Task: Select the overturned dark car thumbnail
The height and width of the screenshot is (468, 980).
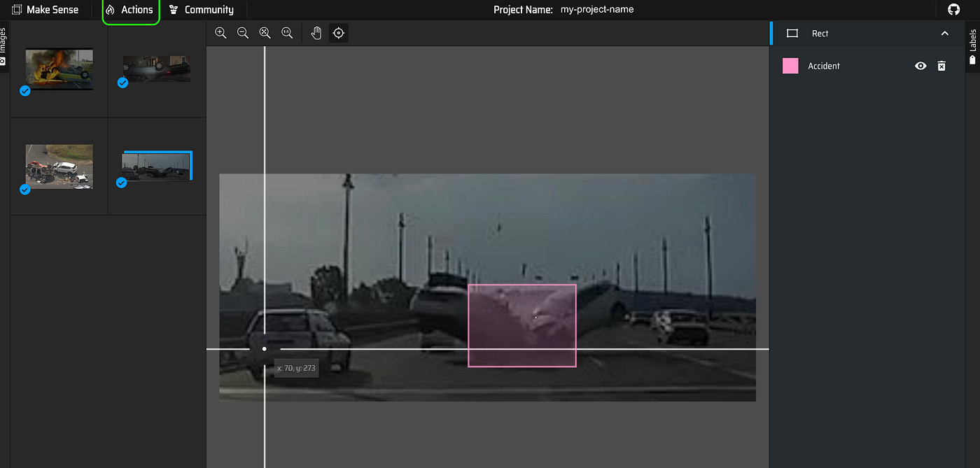Action: [156, 69]
